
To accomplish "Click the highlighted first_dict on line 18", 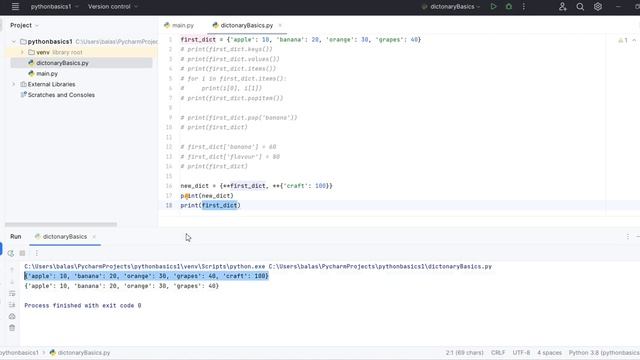I will coord(220,205).
